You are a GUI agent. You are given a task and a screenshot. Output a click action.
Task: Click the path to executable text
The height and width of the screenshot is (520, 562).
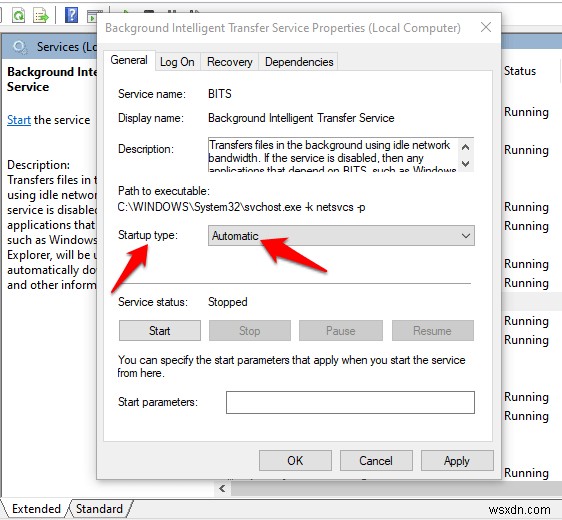point(241,207)
